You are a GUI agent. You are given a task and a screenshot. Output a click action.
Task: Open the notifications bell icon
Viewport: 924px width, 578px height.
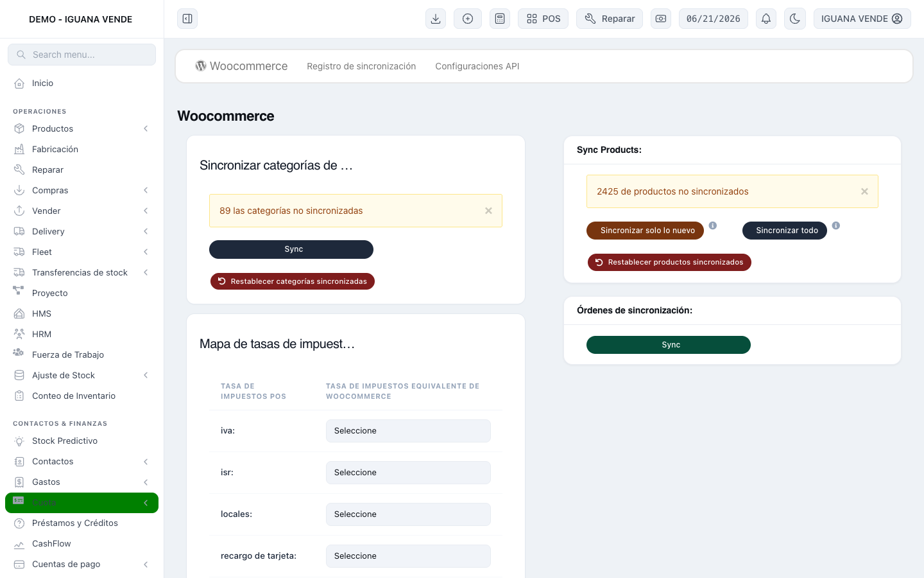(x=766, y=19)
